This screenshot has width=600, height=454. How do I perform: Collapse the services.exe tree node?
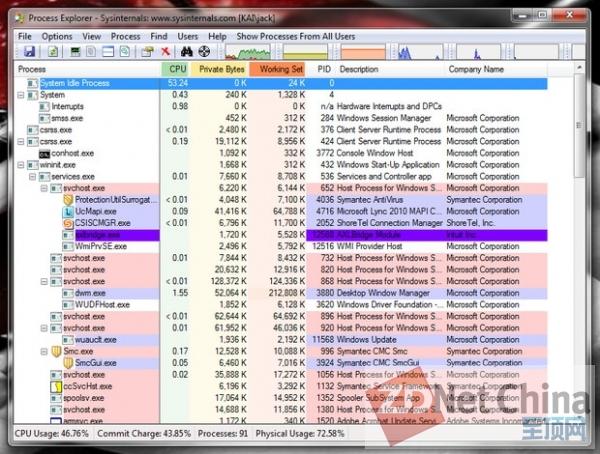(x=33, y=177)
